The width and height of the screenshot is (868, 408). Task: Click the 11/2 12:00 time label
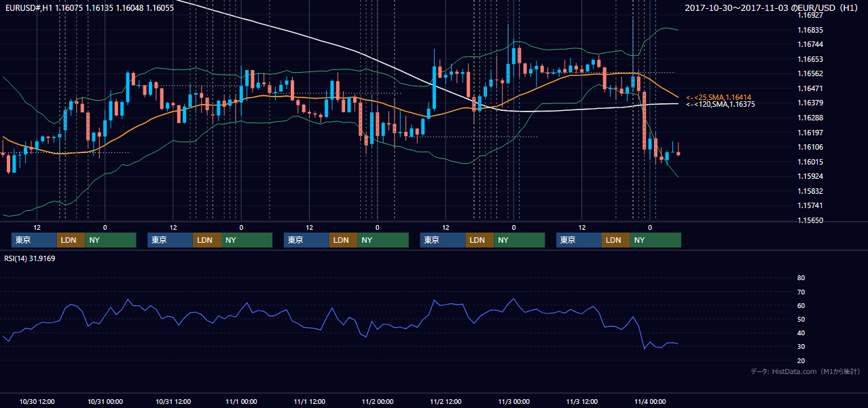(446, 401)
